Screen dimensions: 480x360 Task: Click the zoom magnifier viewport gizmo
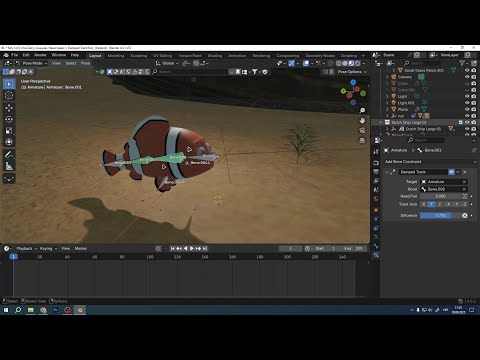click(x=362, y=110)
